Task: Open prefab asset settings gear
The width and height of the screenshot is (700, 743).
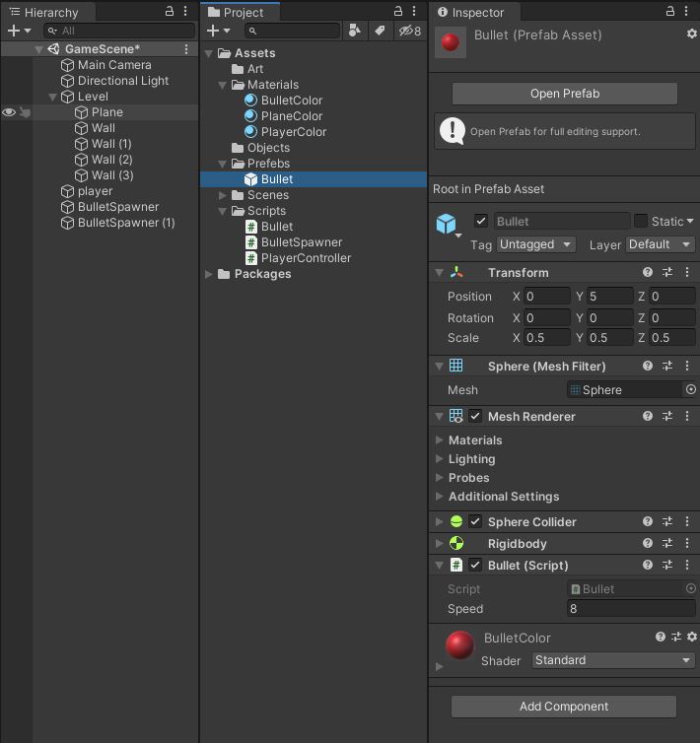Action: click(692, 34)
